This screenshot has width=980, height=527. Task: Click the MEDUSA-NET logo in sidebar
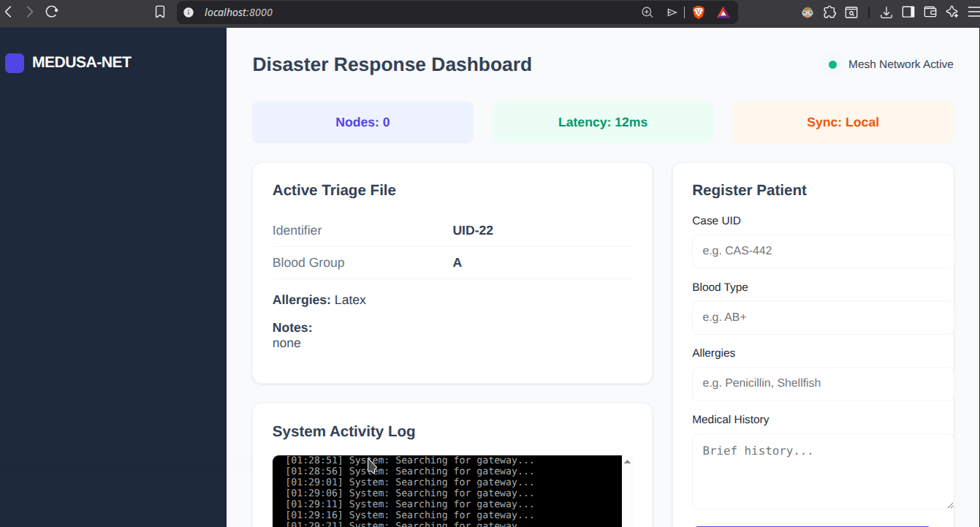(69, 62)
